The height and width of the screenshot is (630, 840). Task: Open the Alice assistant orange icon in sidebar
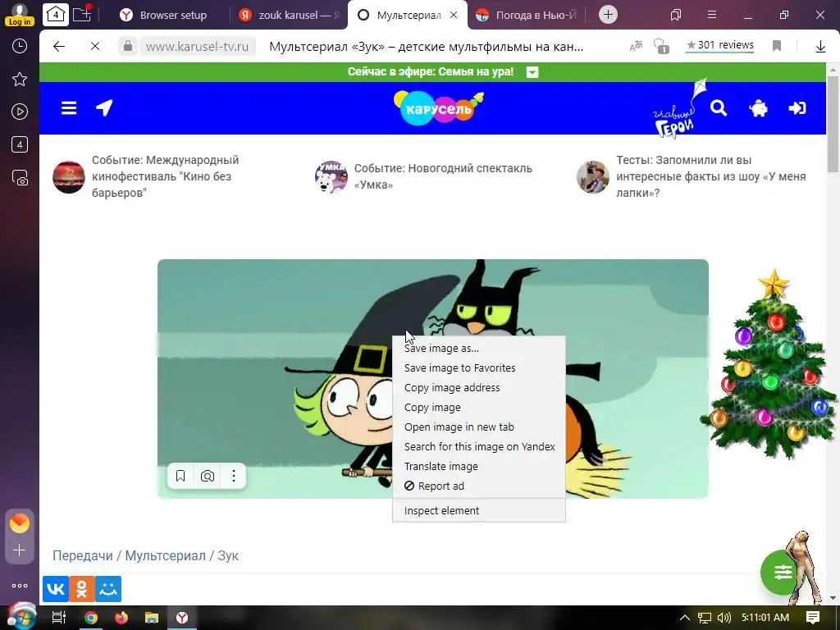tap(20, 523)
